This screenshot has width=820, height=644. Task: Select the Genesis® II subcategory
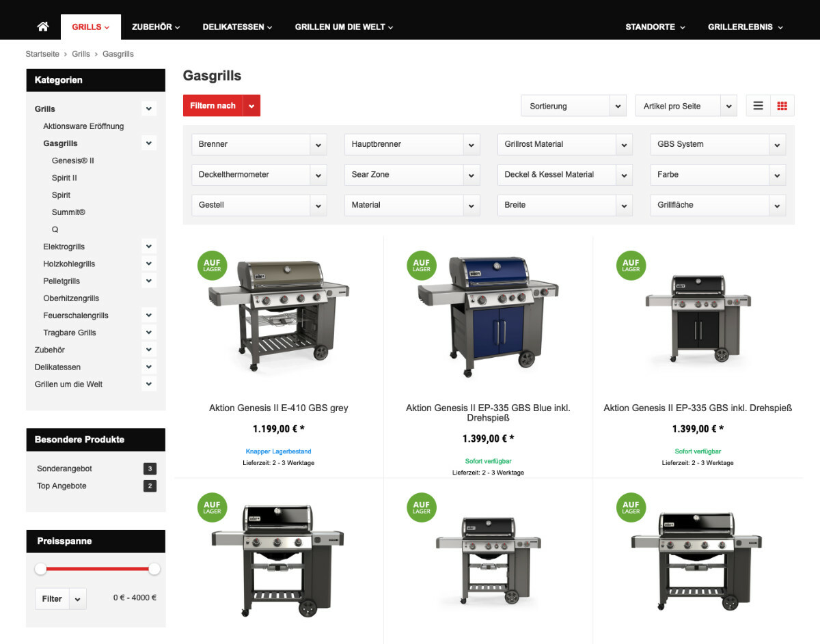(73, 160)
